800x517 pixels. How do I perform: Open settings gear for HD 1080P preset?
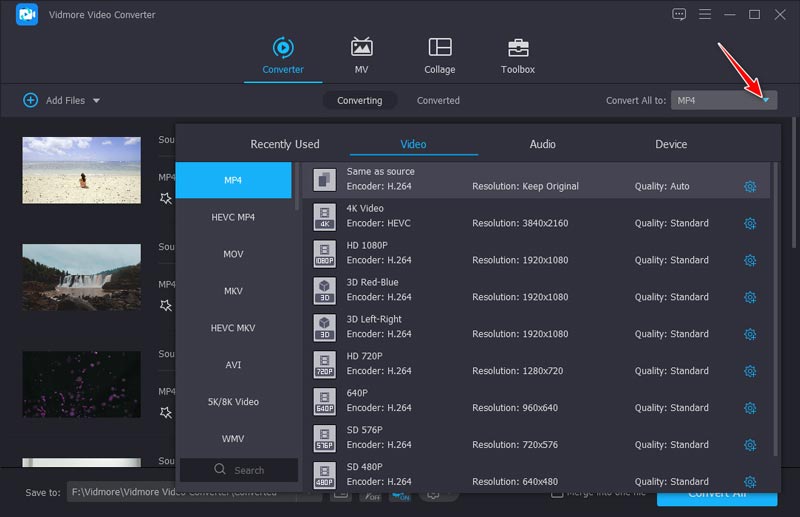(x=750, y=261)
